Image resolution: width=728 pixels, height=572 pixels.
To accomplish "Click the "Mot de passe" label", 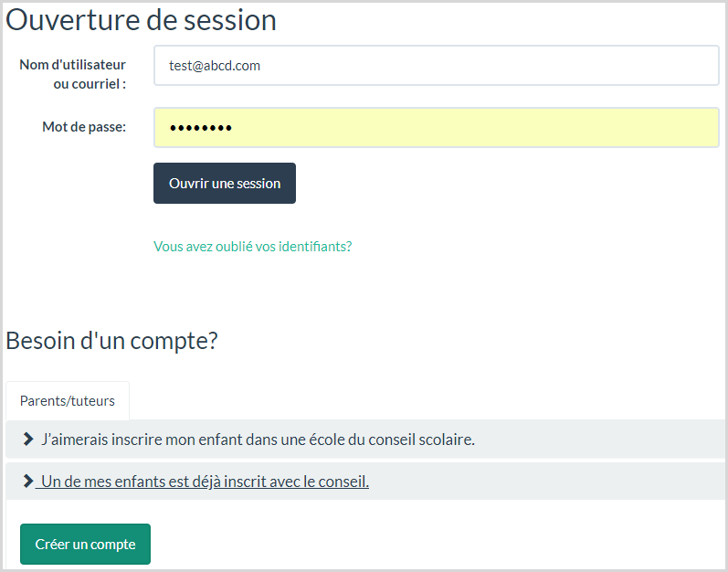I will (x=84, y=127).
